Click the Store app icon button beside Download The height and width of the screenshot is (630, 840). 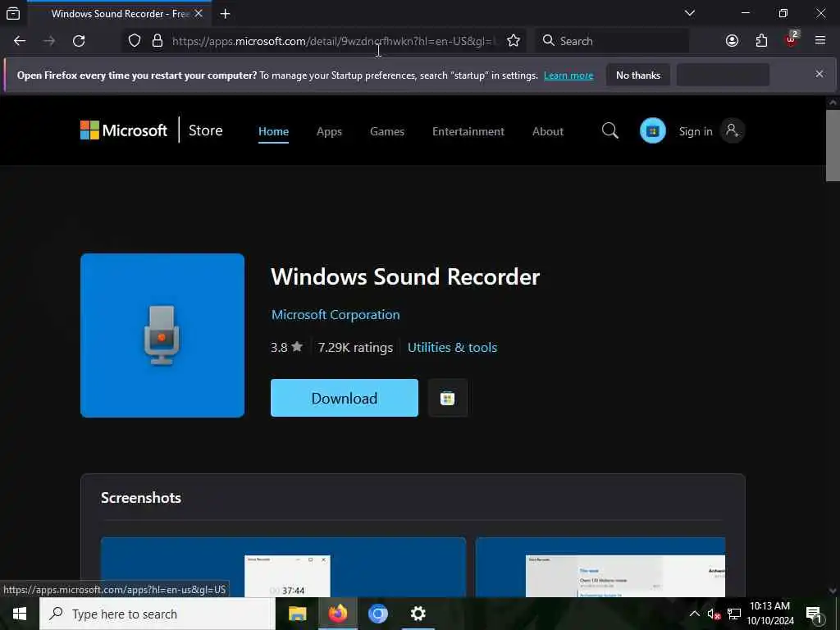tap(447, 398)
